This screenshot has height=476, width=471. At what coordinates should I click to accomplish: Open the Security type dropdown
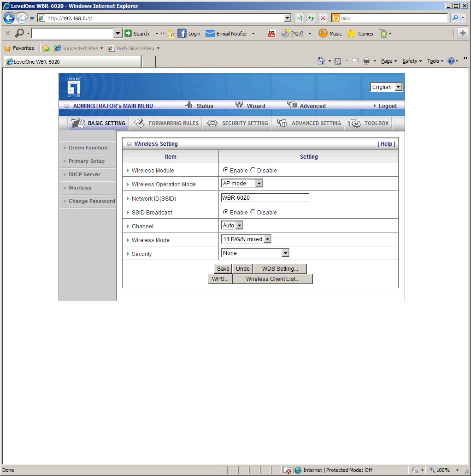click(x=255, y=253)
